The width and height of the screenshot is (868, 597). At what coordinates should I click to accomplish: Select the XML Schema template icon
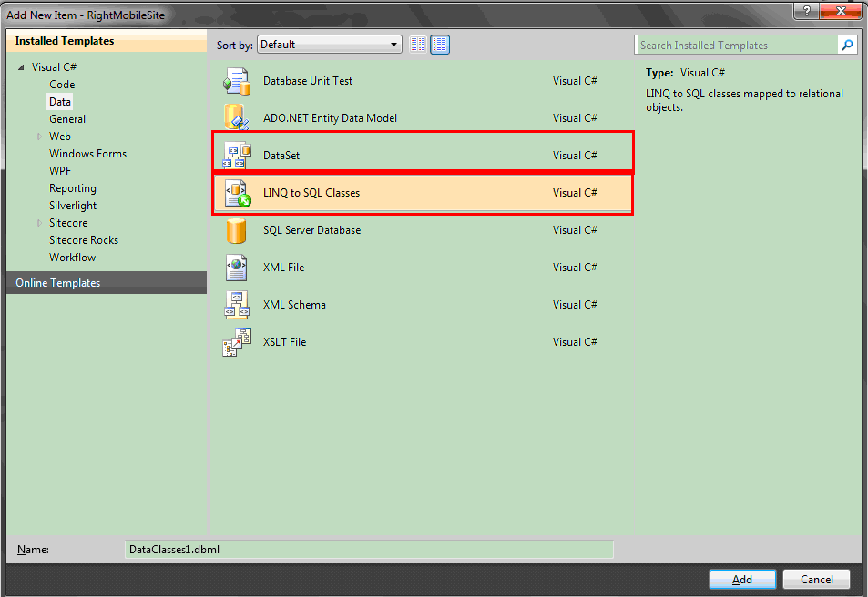[237, 305]
